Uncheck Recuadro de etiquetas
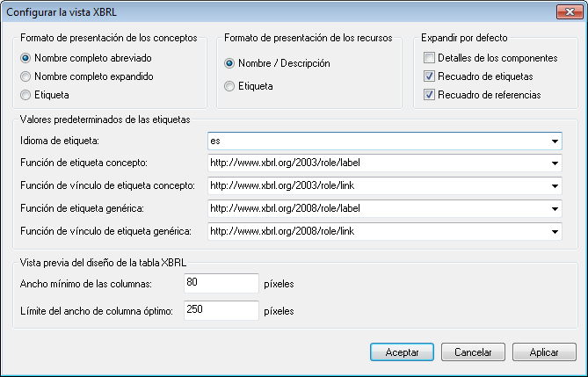This screenshot has width=588, height=377. (429, 76)
